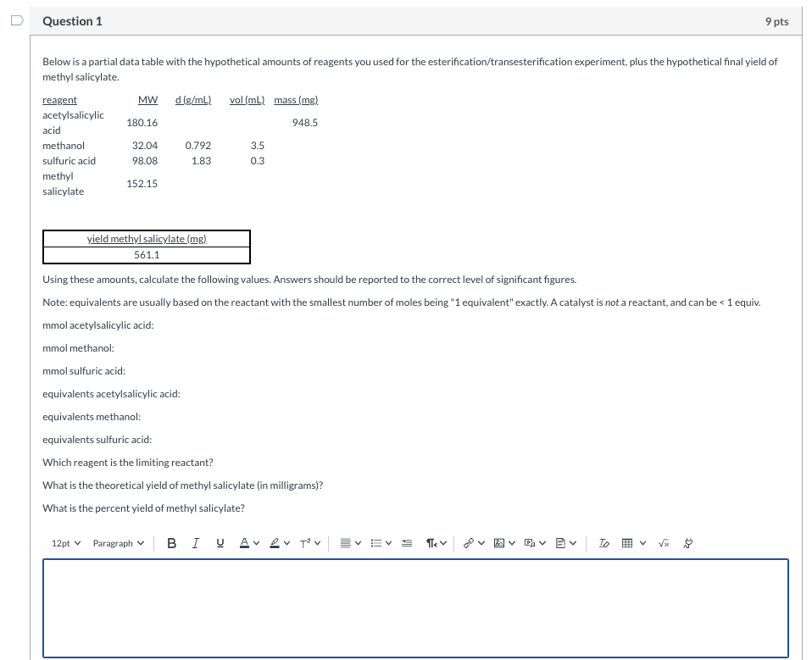
Task: Open the table options dropdown arrow
Action: point(642,543)
